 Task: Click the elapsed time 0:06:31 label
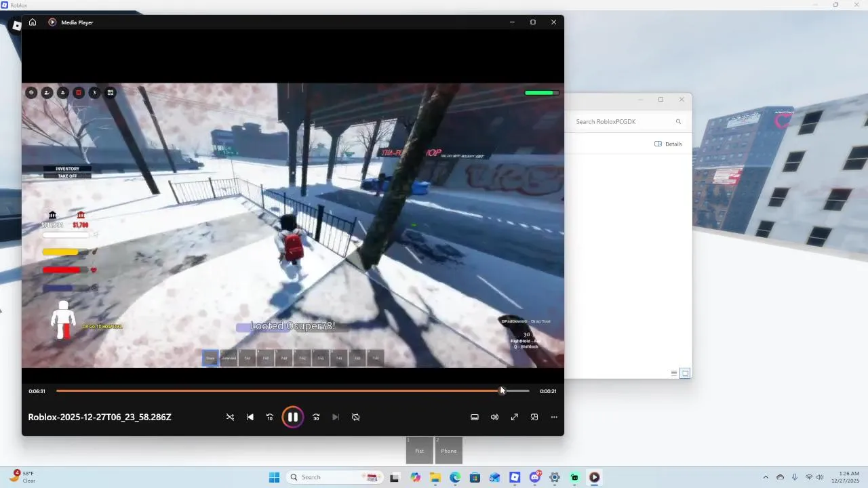(37, 391)
